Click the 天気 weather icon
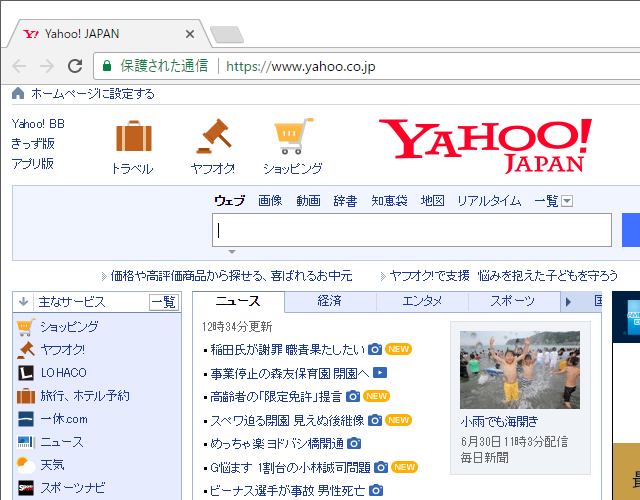 26,465
